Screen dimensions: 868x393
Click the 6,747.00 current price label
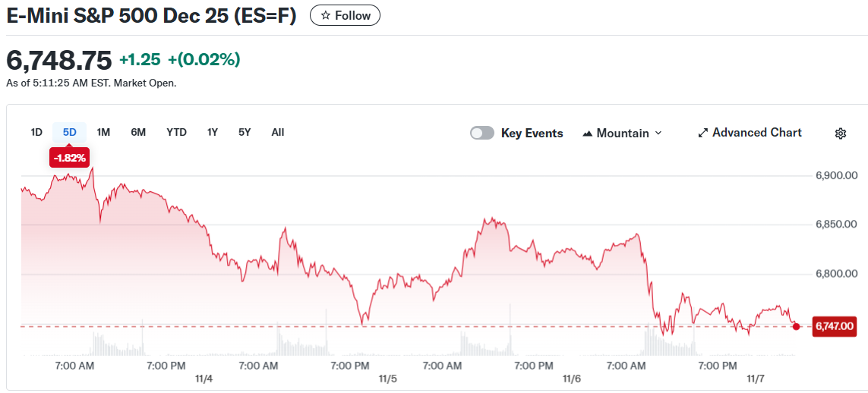835,327
